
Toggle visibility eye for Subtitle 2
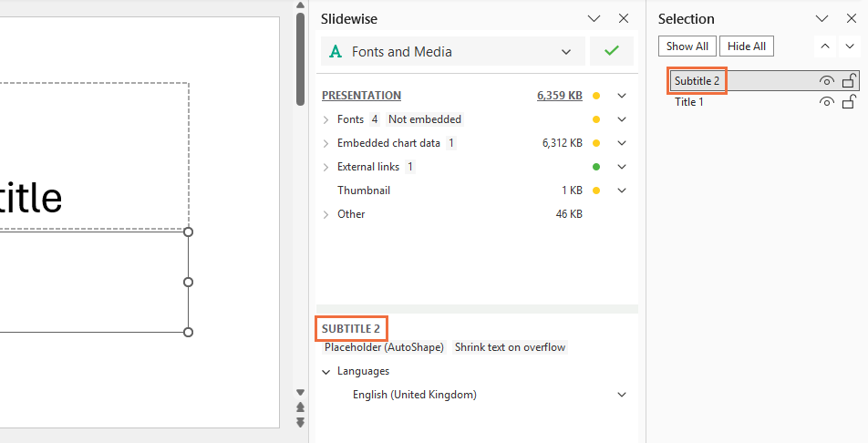coord(826,81)
